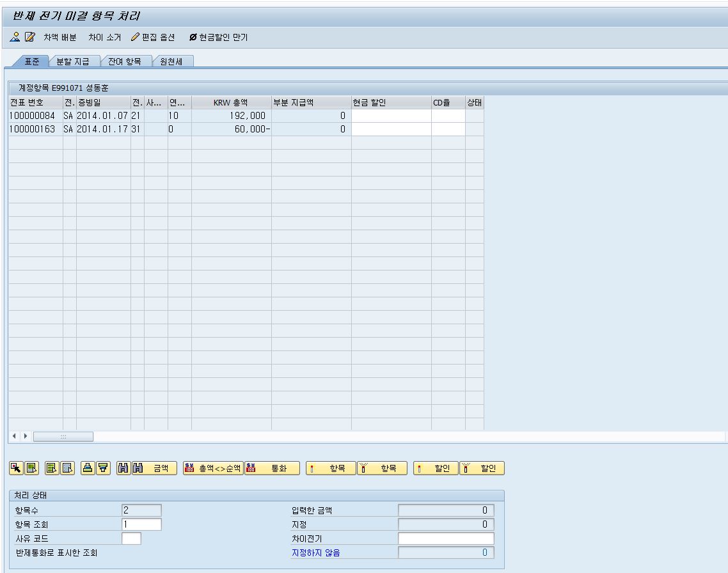This screenshot has height=573, width=728.
Task: Toggle 총액<>순액 display
Action: 213,469
